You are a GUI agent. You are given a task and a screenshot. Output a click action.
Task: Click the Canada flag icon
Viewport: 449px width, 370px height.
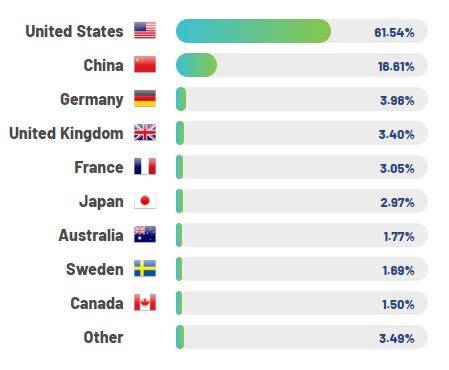click(145, 303)
